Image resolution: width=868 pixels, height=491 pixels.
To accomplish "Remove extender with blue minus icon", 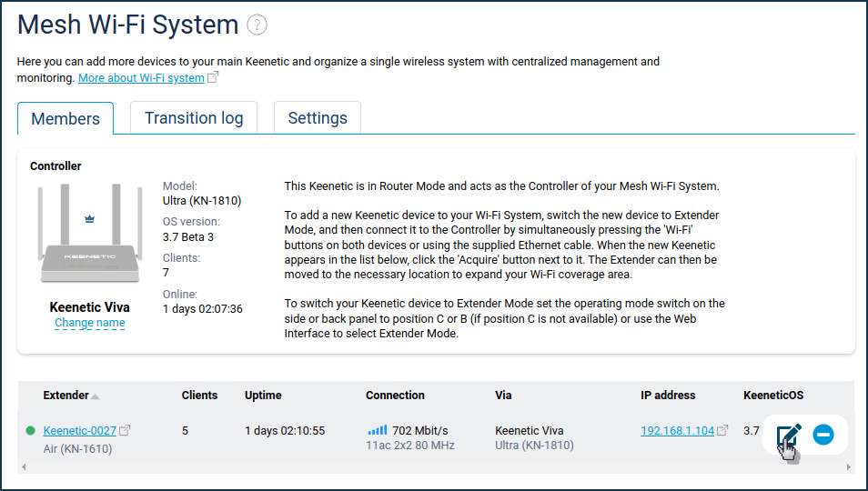I will (823, 435).
